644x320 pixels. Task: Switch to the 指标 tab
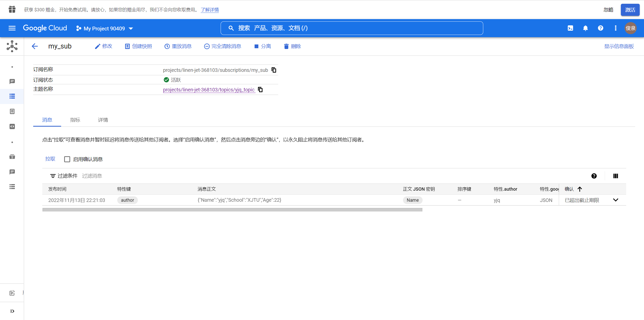pos(75,120)
